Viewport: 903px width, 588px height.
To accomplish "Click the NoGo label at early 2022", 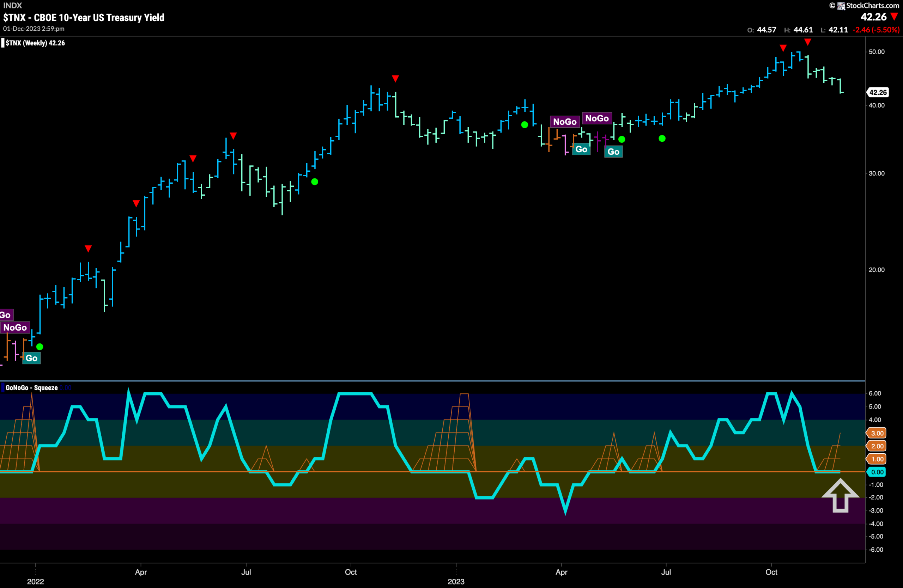I will point(15,327).
